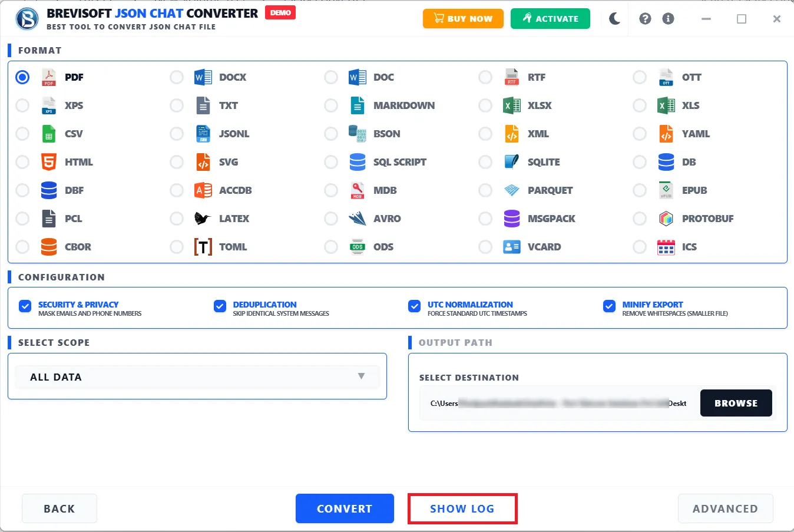Click the ICS calendar icon
Screen dimensions: 794x532
pyautogui.click(x=666, y=247)
